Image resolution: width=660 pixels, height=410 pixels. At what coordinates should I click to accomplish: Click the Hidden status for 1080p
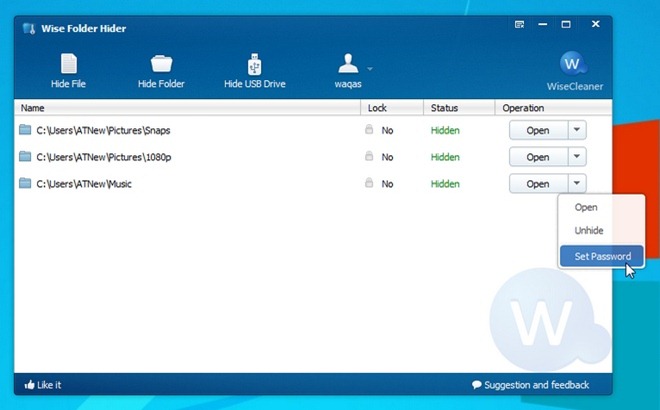[x=445, y=157]
